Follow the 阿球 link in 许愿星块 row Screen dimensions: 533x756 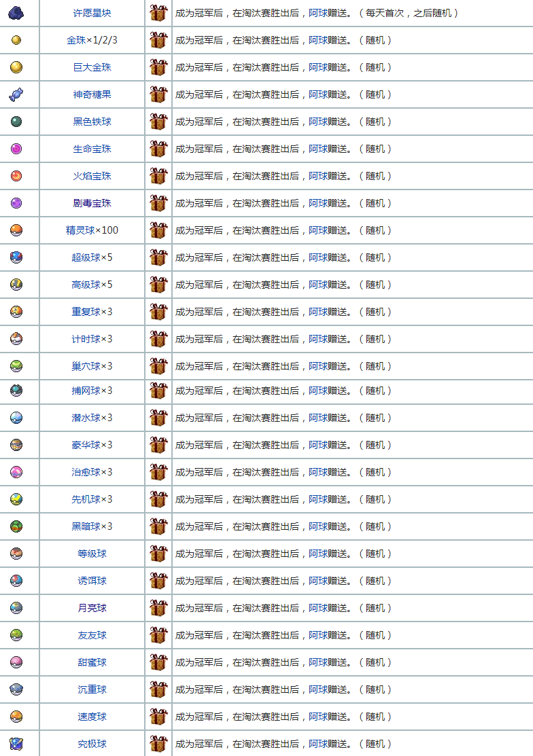[x=318, y=13]
